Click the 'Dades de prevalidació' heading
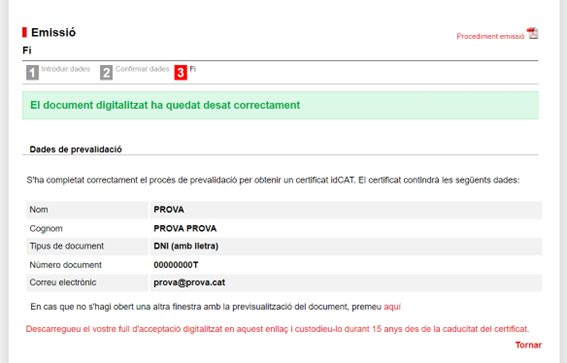The width and height of the screenshot is (567, 363). [76, 149]
